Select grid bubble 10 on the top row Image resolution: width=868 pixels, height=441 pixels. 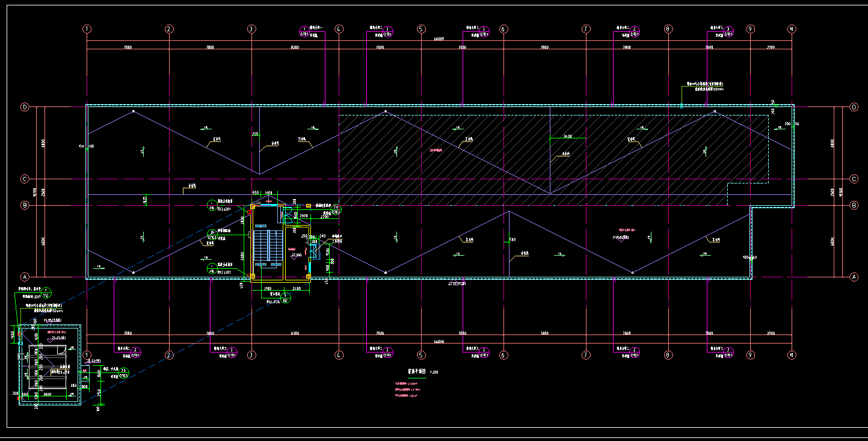tap(792, 29)
